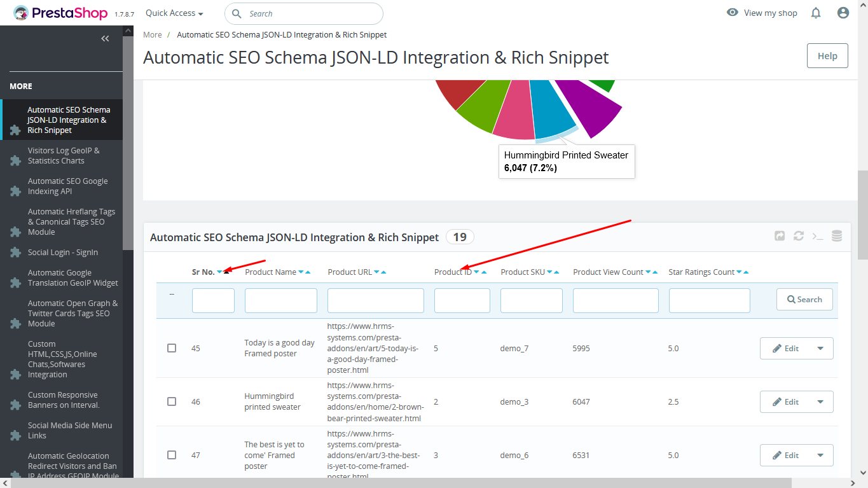Viewport: 868px width, 488px height.
Task: Tick the checkbox for row 45
Action: click(x=172, y=348)
